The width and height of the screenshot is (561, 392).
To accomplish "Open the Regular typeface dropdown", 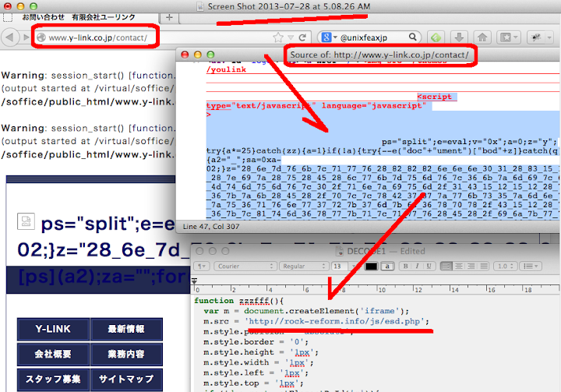I will [x=304, y=266].
